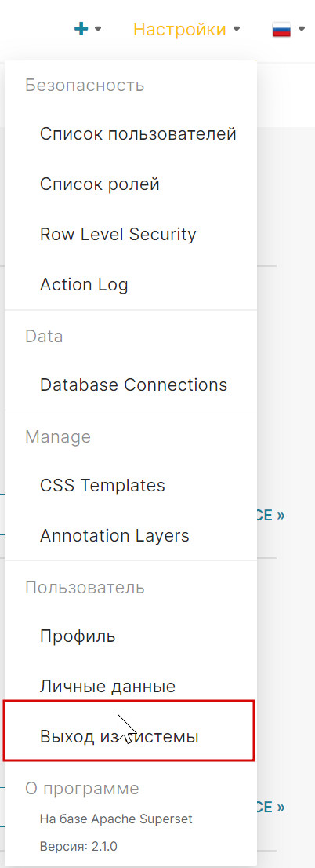Open Row Level Security
Image resolution: width=315 pixels, height=868 pixels.
[131, 234]
